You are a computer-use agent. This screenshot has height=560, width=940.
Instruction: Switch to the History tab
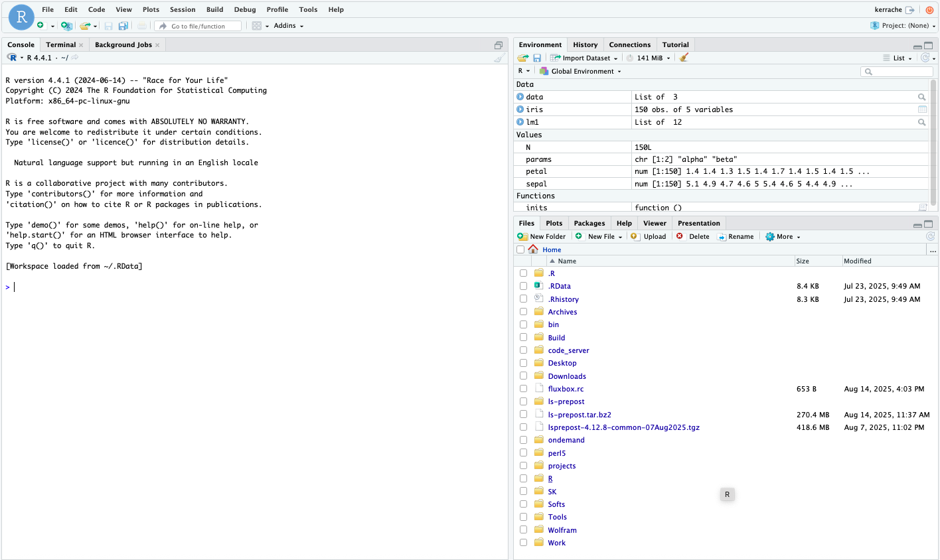click(586, 45)
